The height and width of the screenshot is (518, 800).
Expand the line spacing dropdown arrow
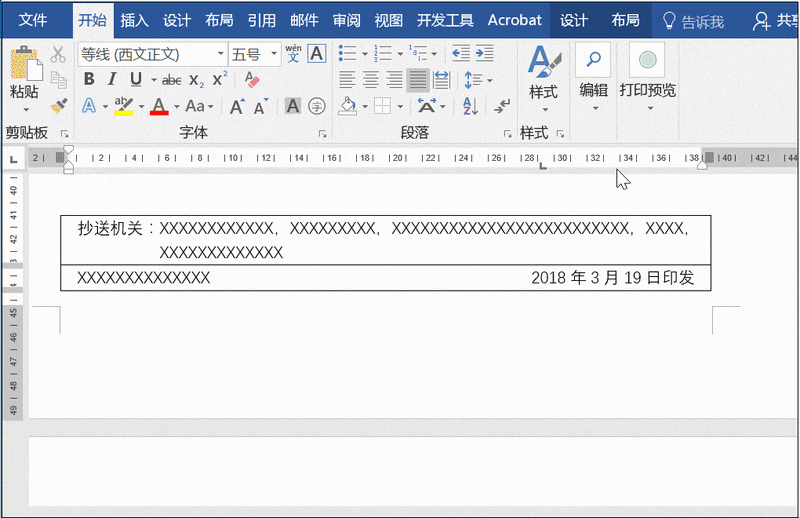[490, 81]
